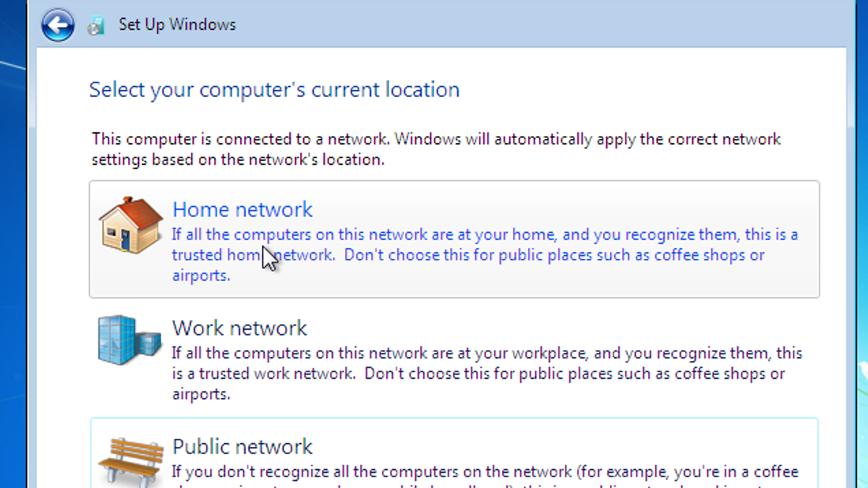Choose the Work network heading link
Screen dimensions: 868x488
[239, 328]
